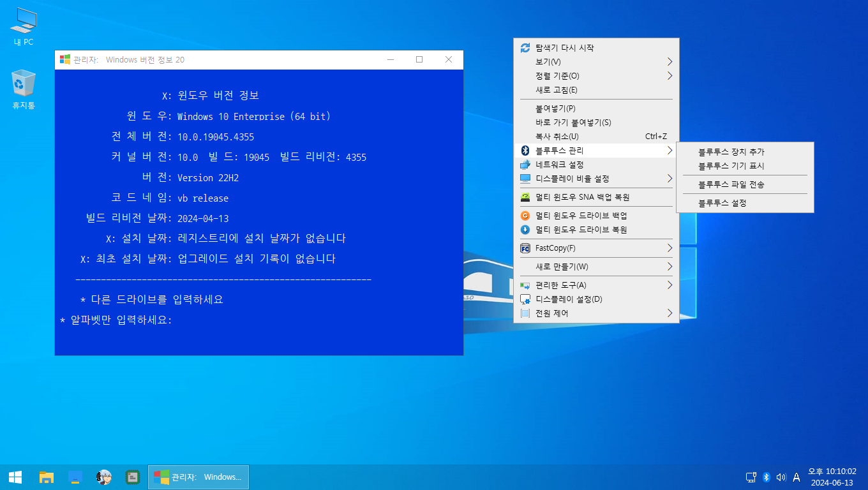Click the SNA backup restore icon
This screenshot has width=868, height=490.
(x=525, y=197)
